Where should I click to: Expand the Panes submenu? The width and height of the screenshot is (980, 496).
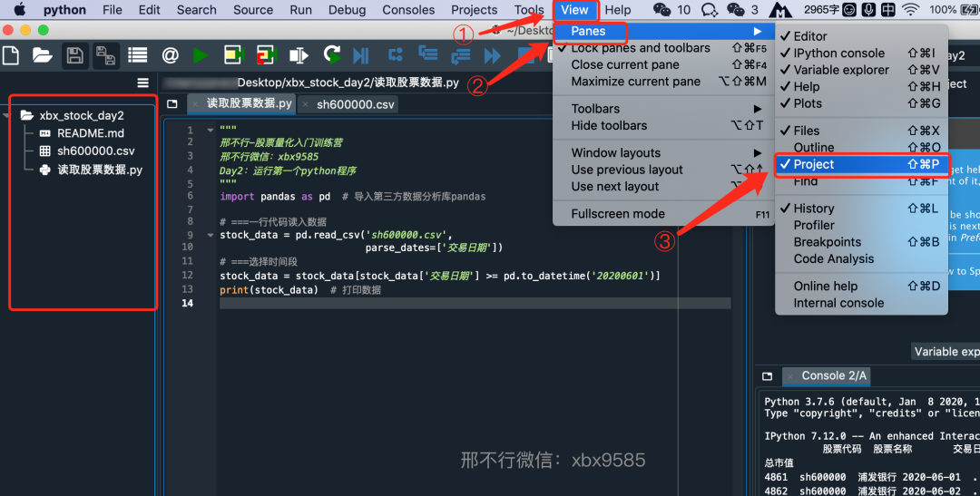pyautogui.click(x=663, y=31)
